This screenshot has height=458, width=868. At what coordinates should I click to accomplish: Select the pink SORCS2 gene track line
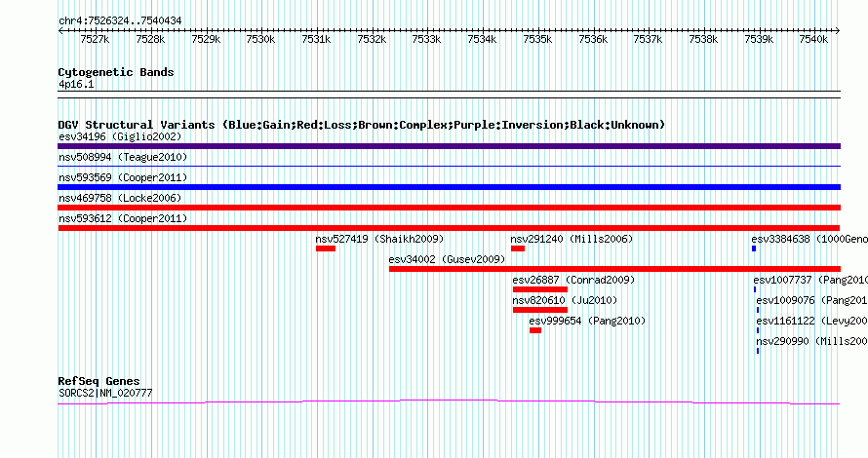click(x=449, y=402)
